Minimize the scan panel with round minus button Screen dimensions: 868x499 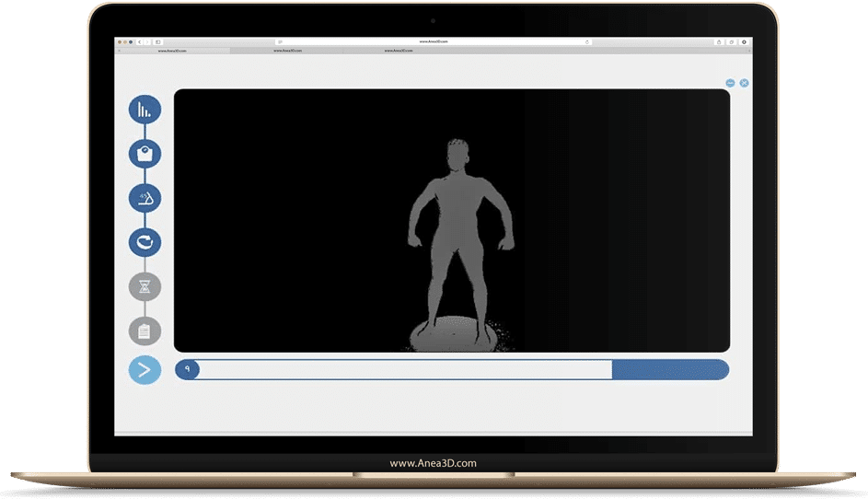(730, 83)
